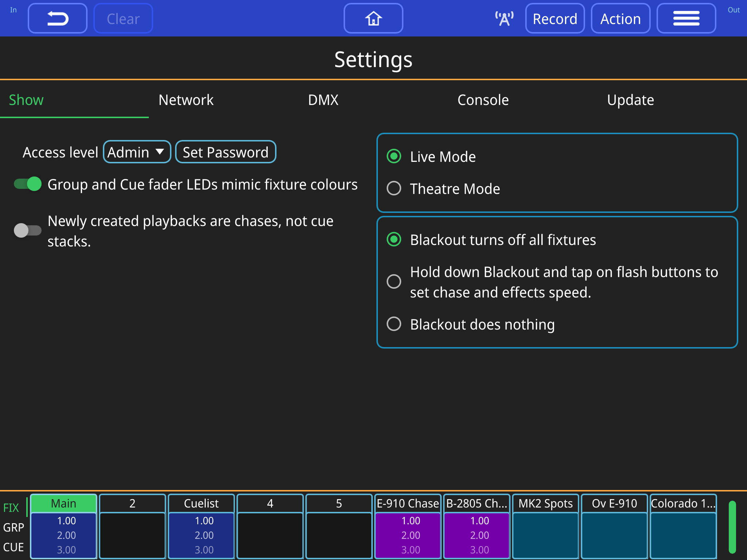Viewport: 747px width, 560px height.
Task: Click the back arrow icon
Action: coord(57,18)
